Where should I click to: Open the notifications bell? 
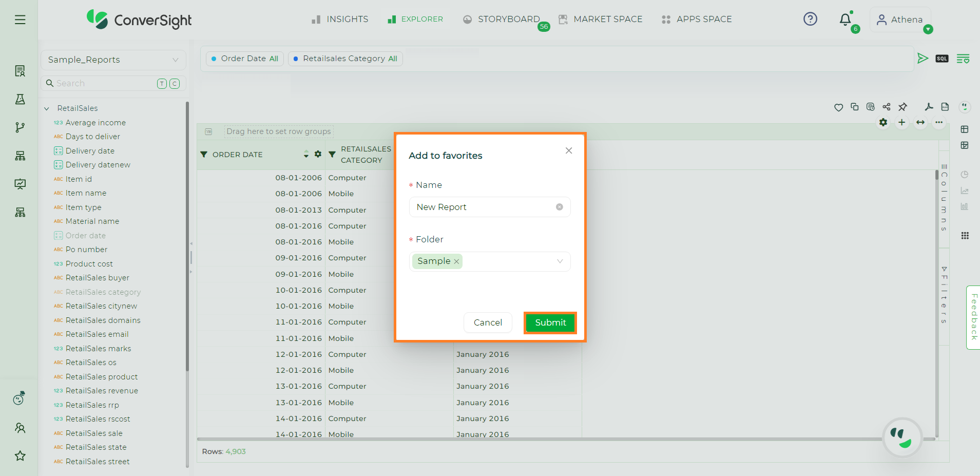click(x=845, y=20)
